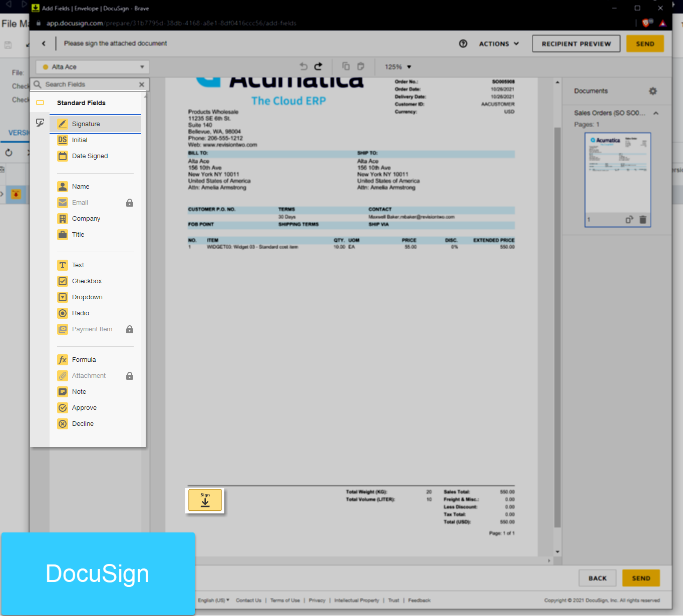This screenshot has height=616, width=683.
Task: Open the Terms of Use link
Action: pos(285,600)
